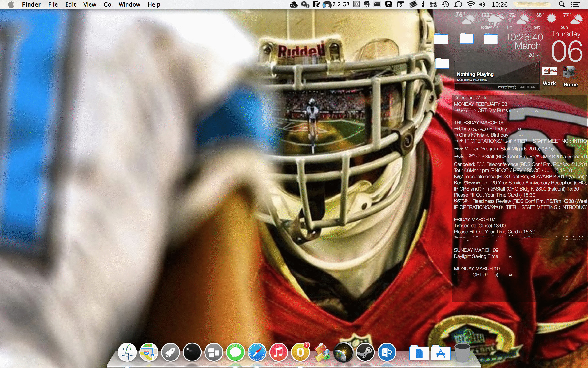Screen dimensions: 588x368
Task: Select '20 Year Service Anniversary Reception' entry
Action: coord(520,183)
